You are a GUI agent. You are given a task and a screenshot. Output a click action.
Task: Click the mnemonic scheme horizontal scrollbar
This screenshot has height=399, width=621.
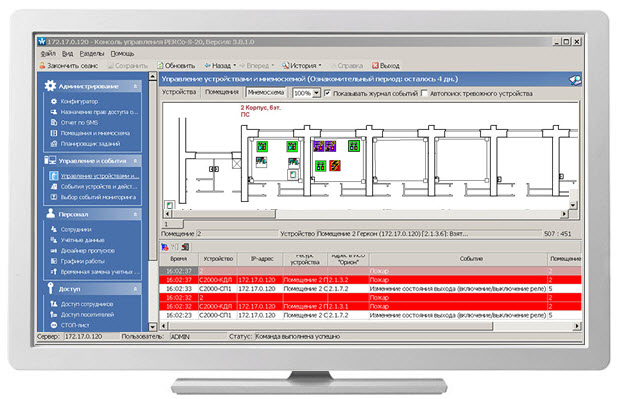click(366, 214)
